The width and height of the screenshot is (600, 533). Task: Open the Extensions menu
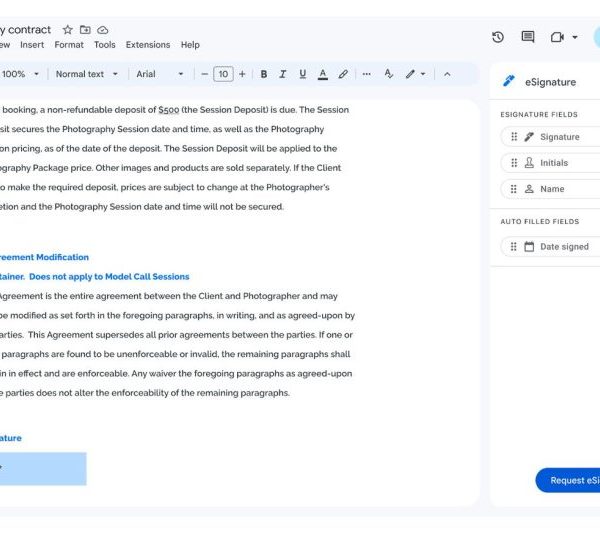coord(148,45)
